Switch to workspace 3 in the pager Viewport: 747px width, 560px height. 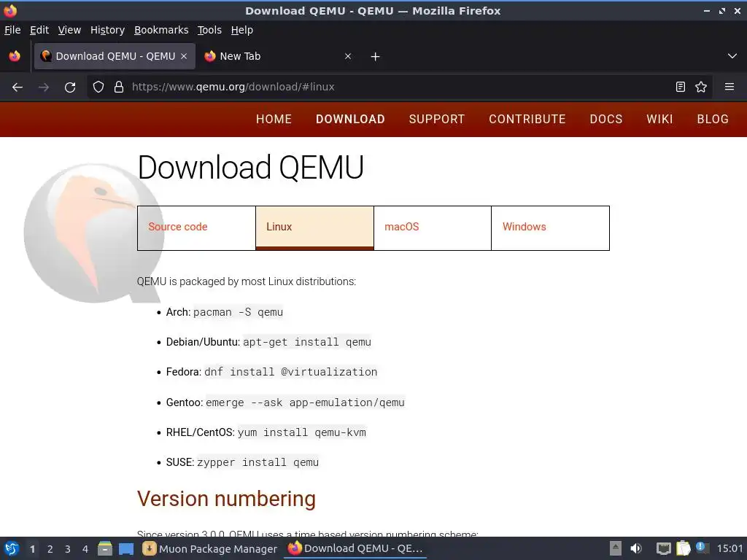click(x=68, y=549)
